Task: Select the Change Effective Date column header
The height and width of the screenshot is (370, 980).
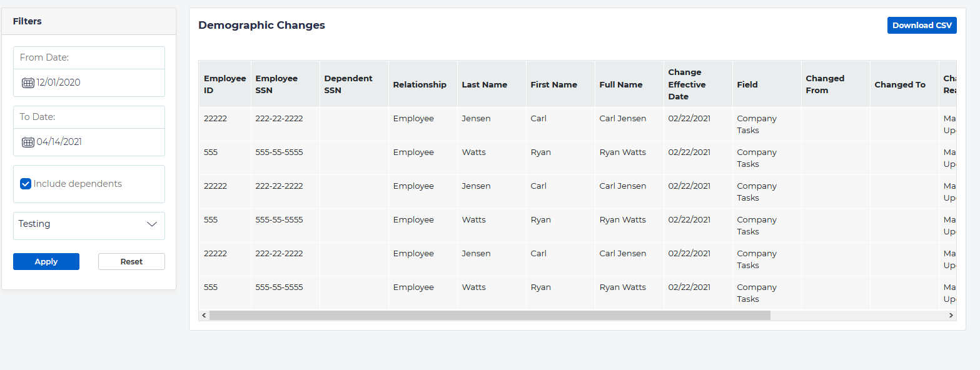Action: pyautogui.click(x=687, y=84)
